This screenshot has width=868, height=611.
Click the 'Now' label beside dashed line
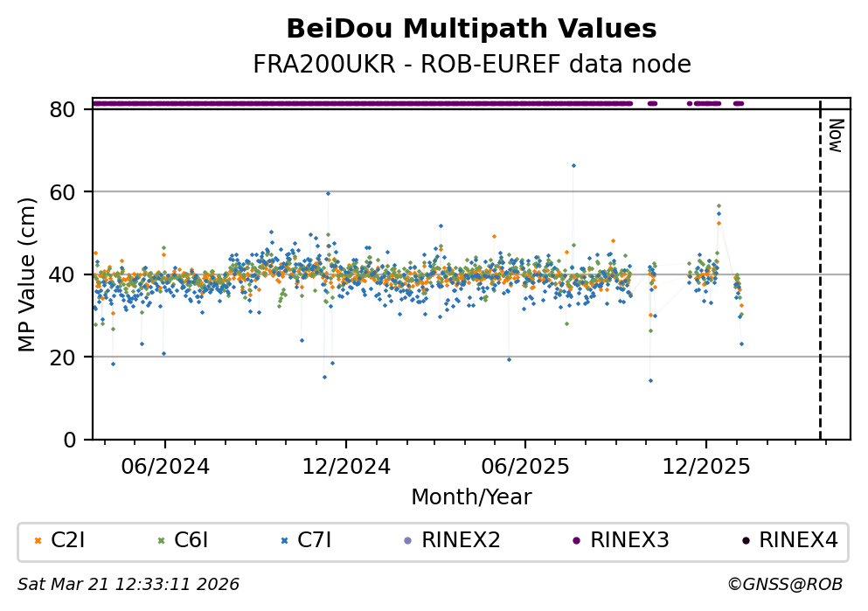[x=835, y=135]
